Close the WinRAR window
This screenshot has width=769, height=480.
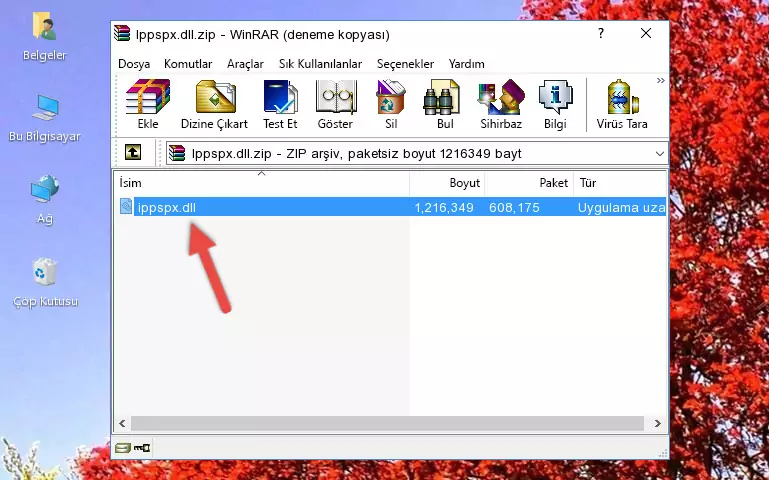pos(646,33)
